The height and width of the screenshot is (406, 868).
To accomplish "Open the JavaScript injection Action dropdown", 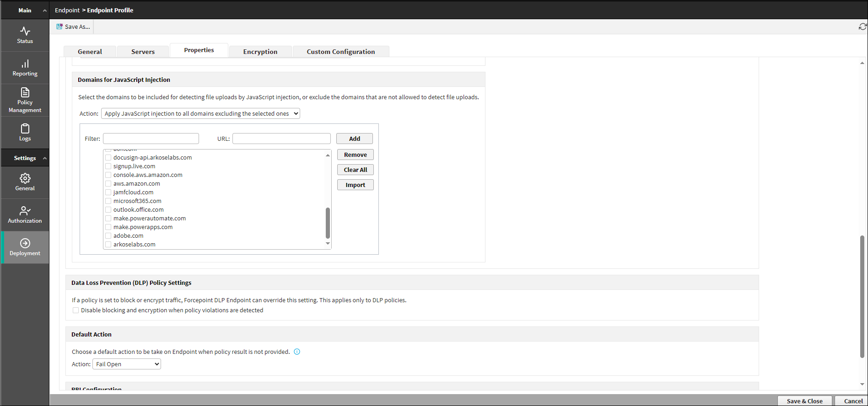I will point(200,114).
